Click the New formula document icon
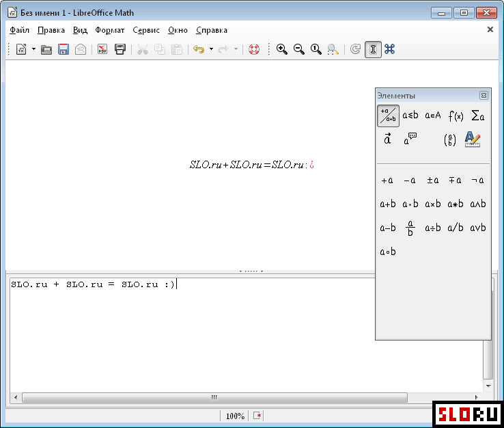Screen dimensions: 504x428 (x=21, y=49)
